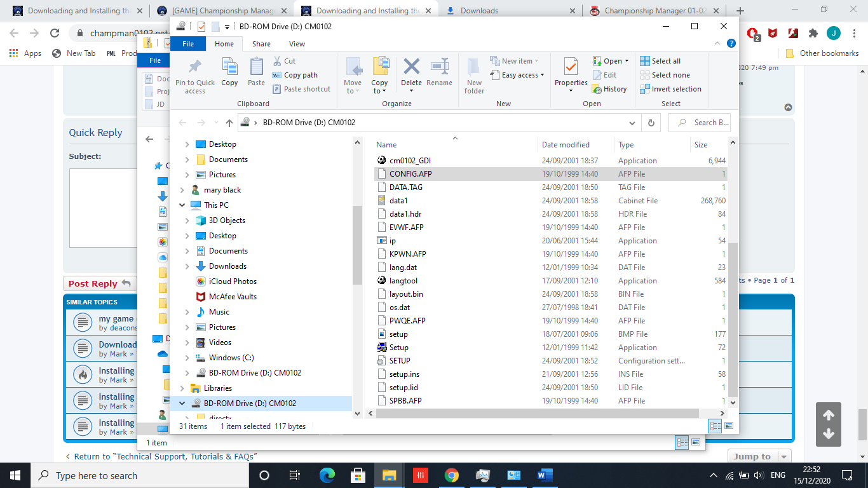Expand the 3D Objects tree node

pos(187,220)
